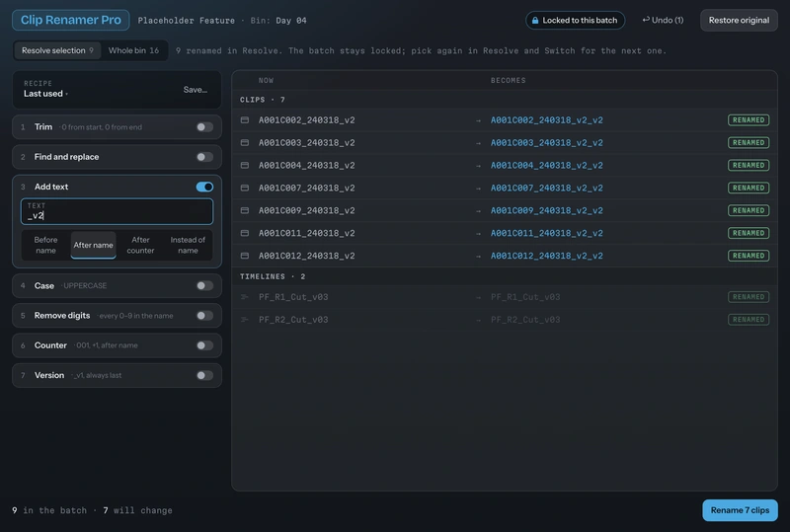The width and height of the screenshot is (790, 532).
Task: Click the Rename 7 clips button
Action: click(x=740, y=510)
